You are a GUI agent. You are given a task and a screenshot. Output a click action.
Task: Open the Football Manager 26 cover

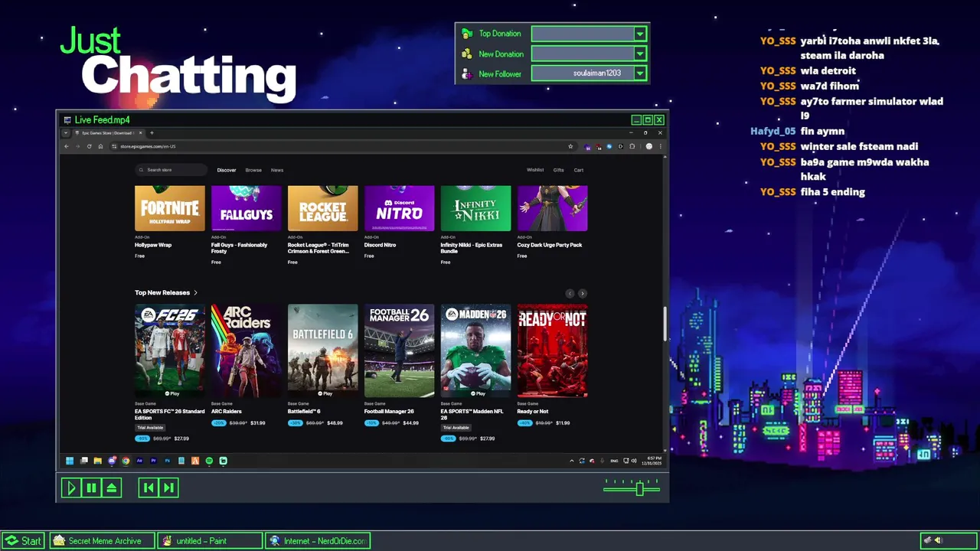pyautogui.click(x=400, y=350)
